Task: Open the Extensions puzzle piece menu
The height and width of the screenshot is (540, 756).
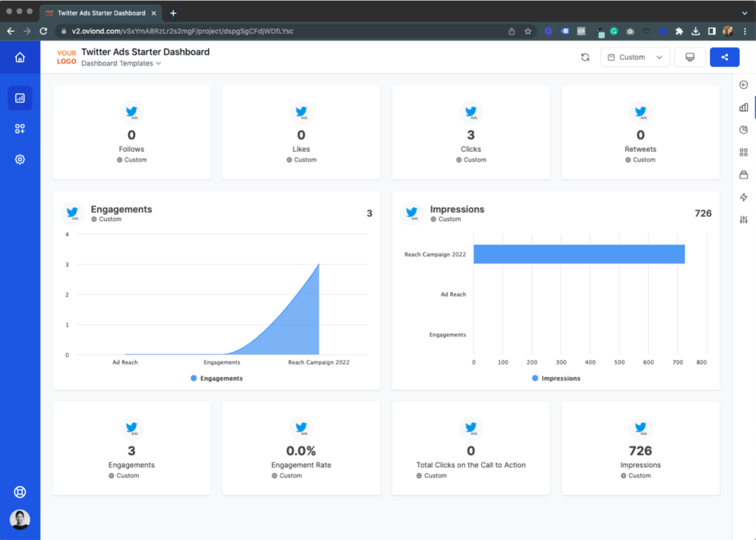Action: point(679,31)
